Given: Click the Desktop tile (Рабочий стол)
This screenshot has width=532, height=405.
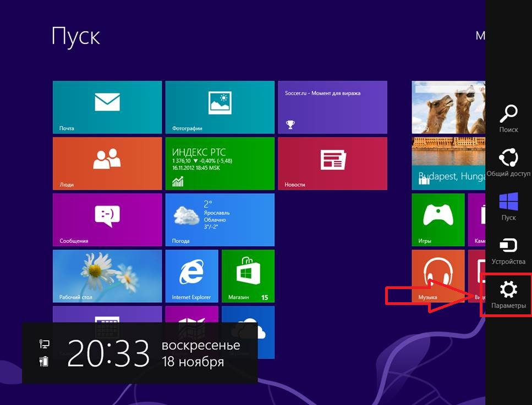Looking at the screenshot, I should tap(107, 276).
